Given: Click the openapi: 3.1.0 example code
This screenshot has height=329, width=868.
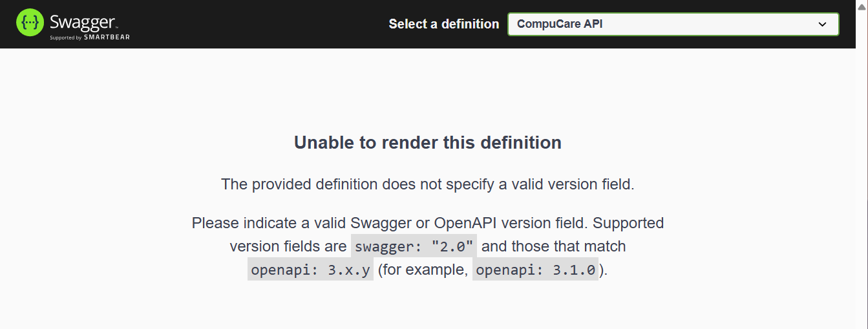Looking at the screenshot, I should tap(535, 270).
